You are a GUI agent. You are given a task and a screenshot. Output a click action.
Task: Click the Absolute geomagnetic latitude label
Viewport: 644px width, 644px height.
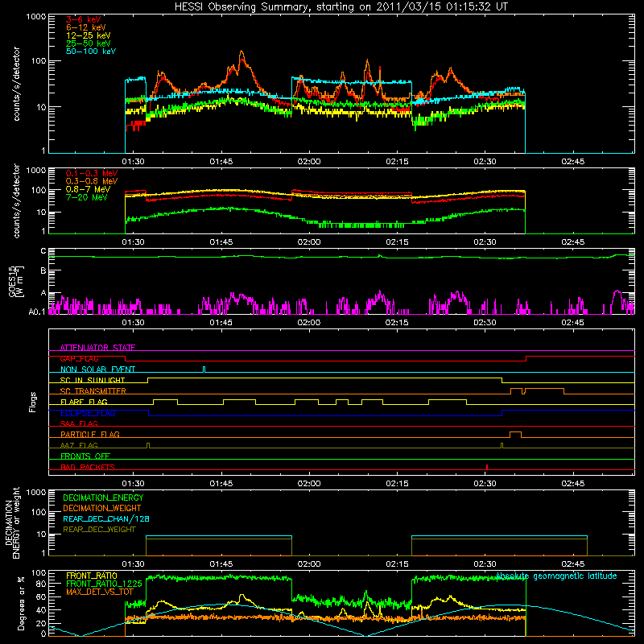(556, 576)
